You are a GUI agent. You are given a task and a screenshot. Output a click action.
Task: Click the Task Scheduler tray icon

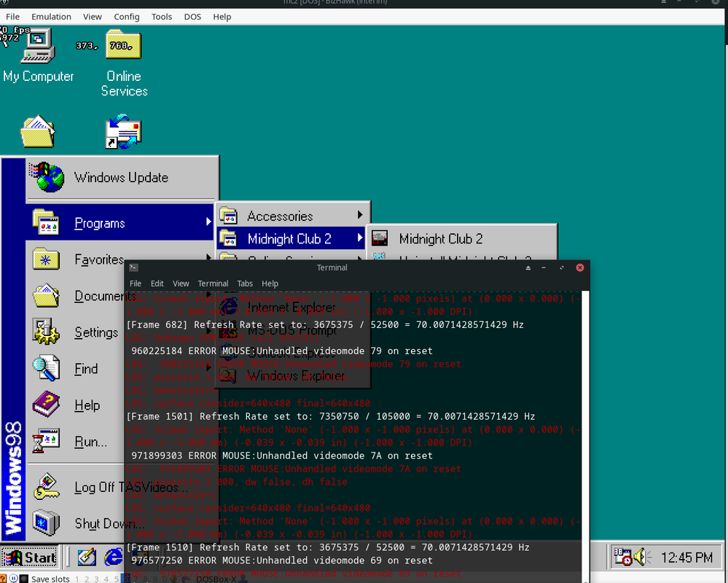[x=622, y=557]
